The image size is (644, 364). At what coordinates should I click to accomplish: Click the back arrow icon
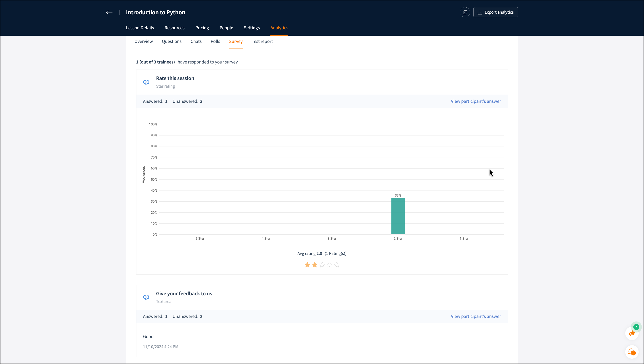click(x=109, y=12)
